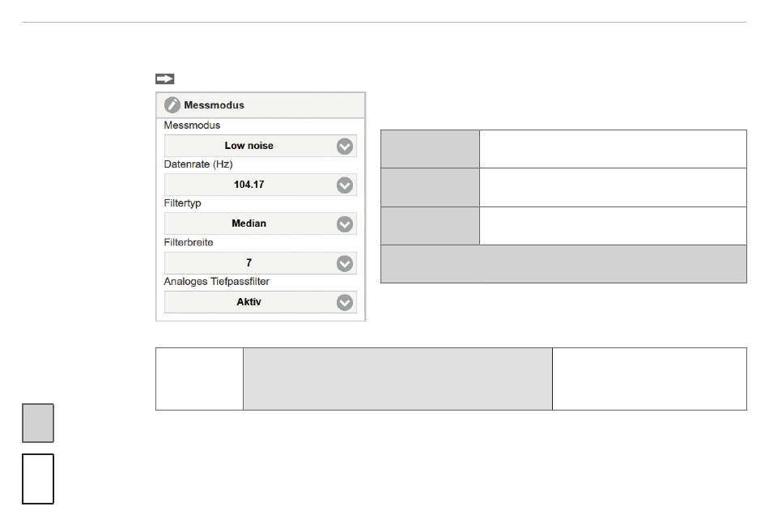The image size is (769, 532).
Task: Open the Filtertyp Median dropdown
Action: 261,223
